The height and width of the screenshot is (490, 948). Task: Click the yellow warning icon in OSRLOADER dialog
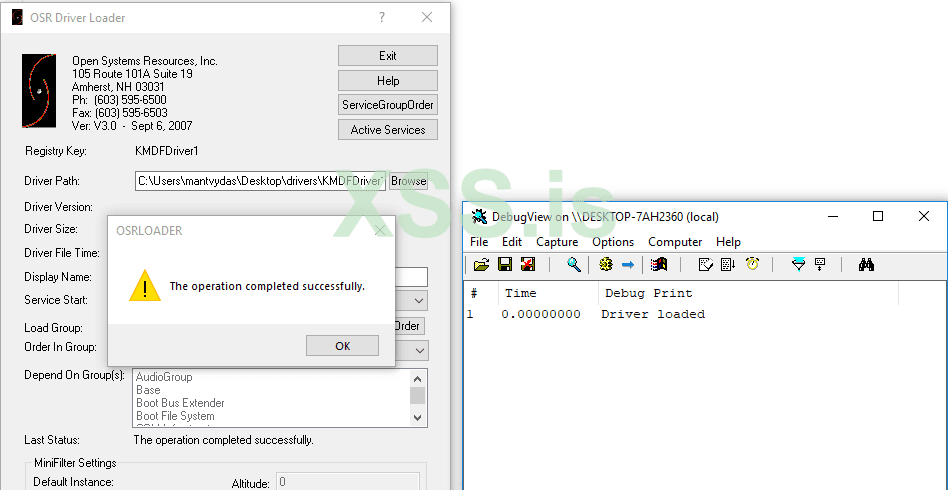(145, 286)
